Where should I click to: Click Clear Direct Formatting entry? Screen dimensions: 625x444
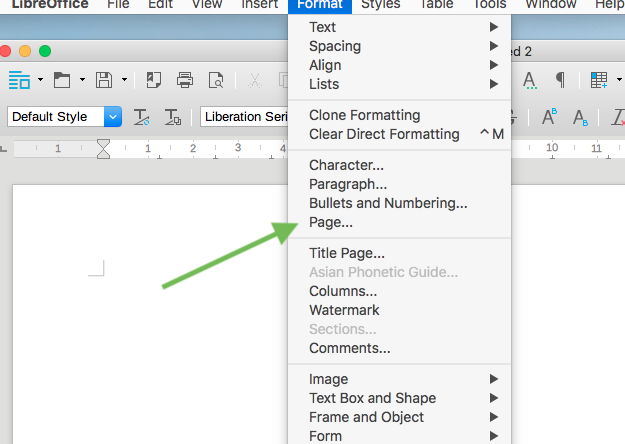point(384,134)
